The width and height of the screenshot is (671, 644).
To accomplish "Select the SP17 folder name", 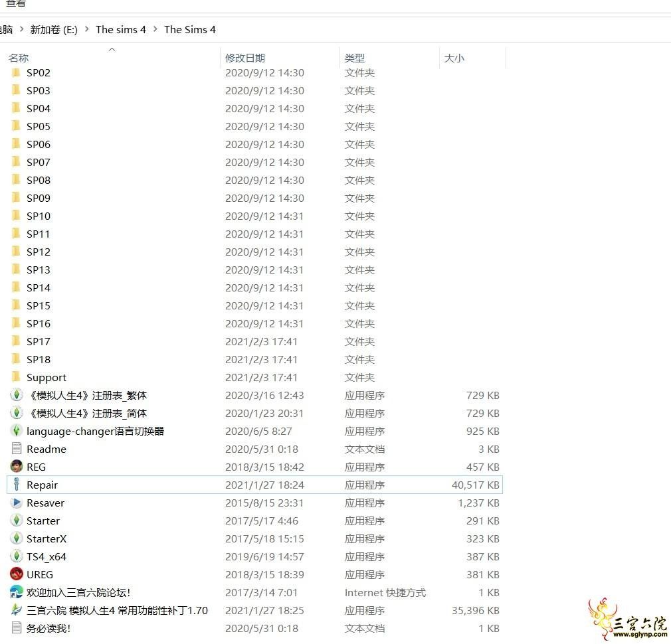I will click(39, 342).
